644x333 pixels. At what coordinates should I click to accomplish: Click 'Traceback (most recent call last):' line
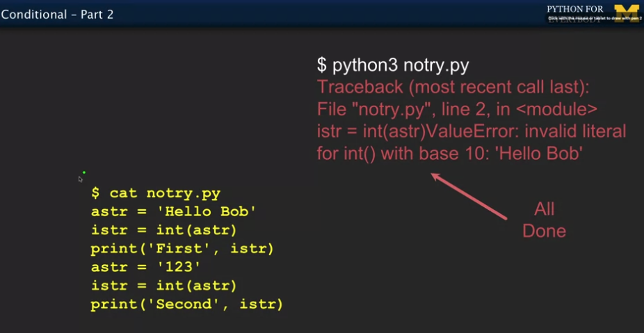(453, 87)
